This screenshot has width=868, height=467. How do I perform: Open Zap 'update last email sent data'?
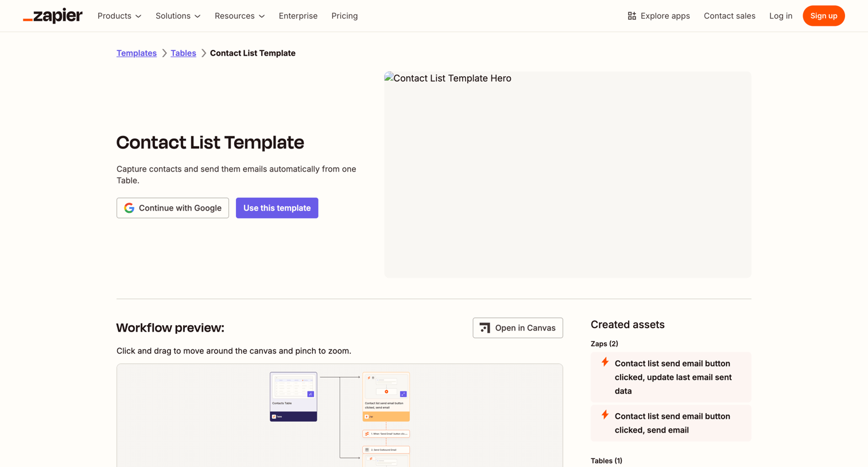[x=671, y=377]
